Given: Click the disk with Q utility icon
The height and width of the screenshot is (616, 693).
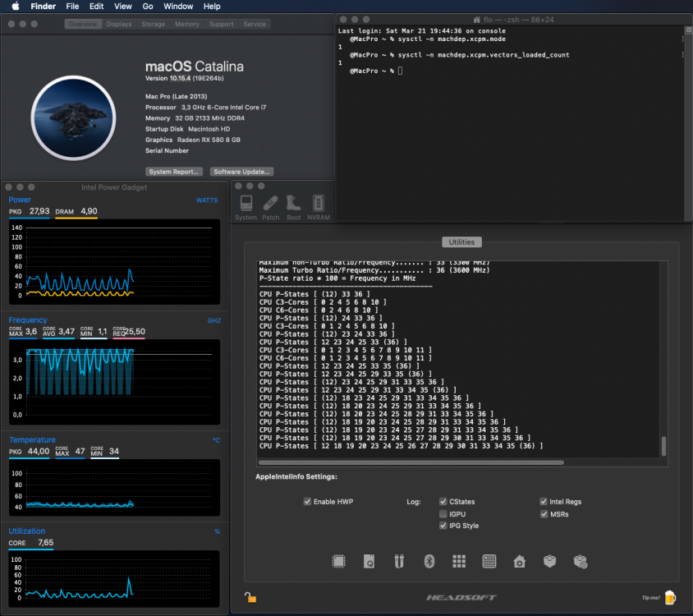Looking at the screenshot, I should pyautogui.click(x=369, y=561).
